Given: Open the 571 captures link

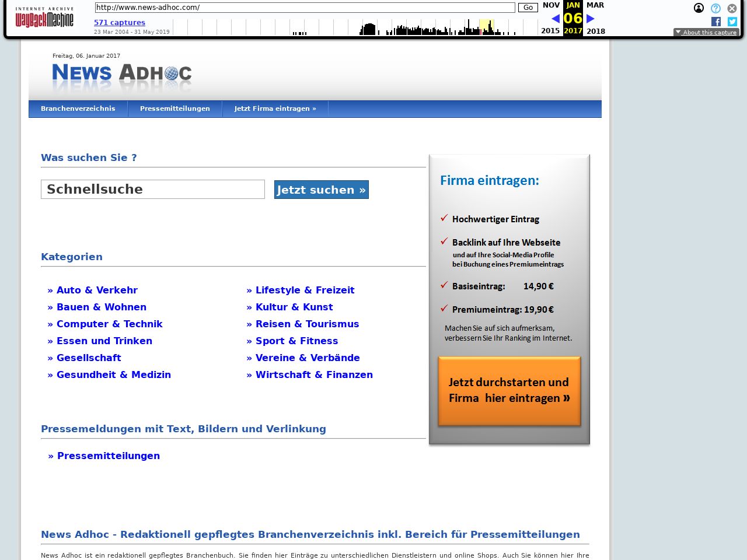Looking at the screenshot, I should click(x=120, y=23).
